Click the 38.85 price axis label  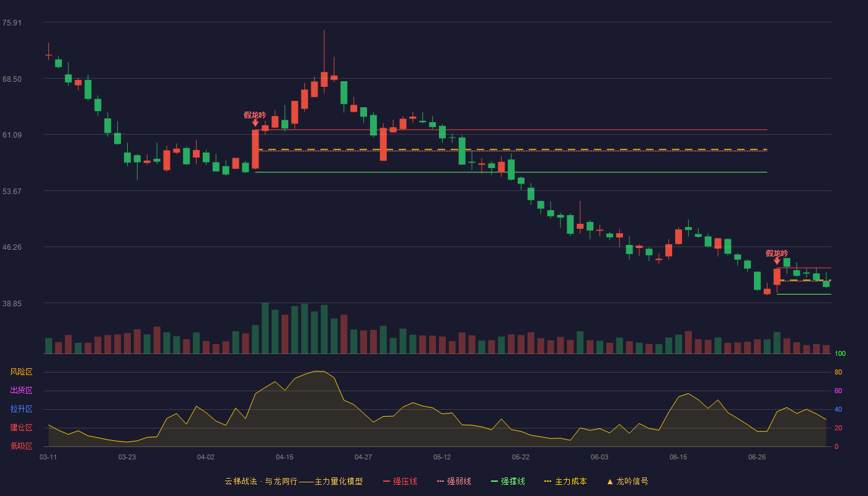pyautogui.click(x=12, y=304)
